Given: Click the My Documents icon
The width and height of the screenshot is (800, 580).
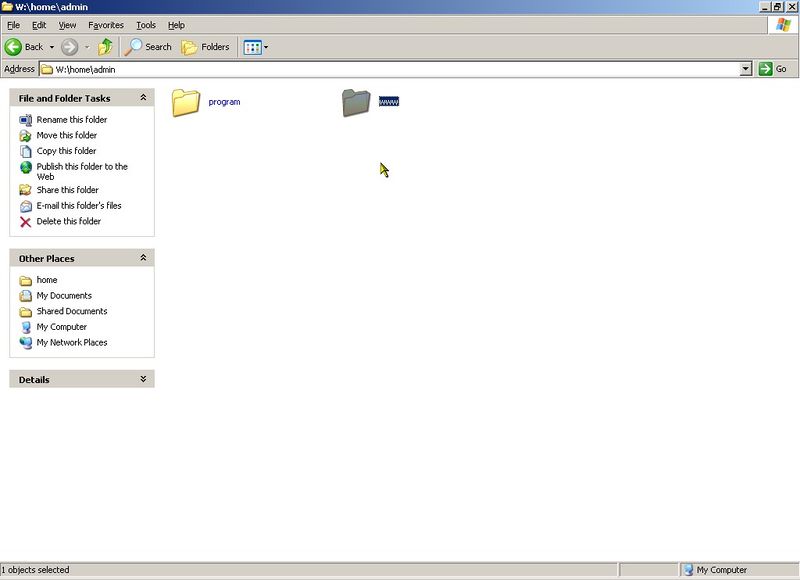Looking at the screenshot, I should point(26,296).
